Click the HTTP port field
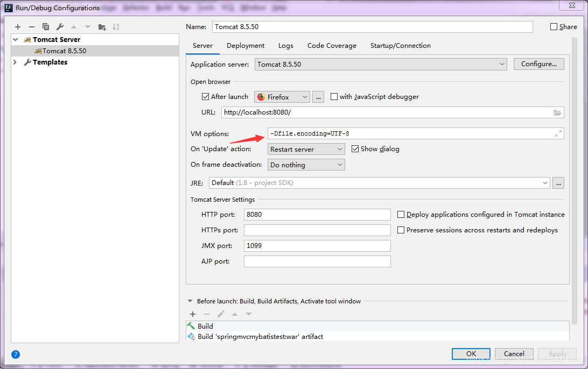 317,215
